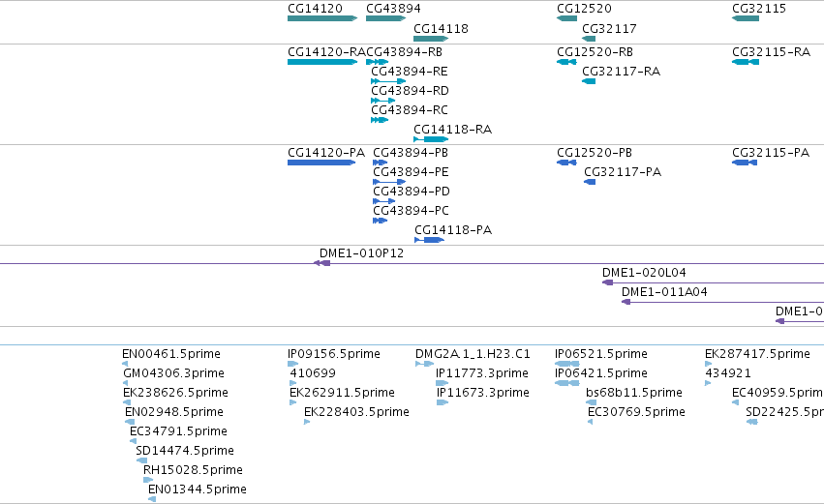Click the DME1-020L04 clone arrowhead
824x504 pixels.
tap(607, 282)
